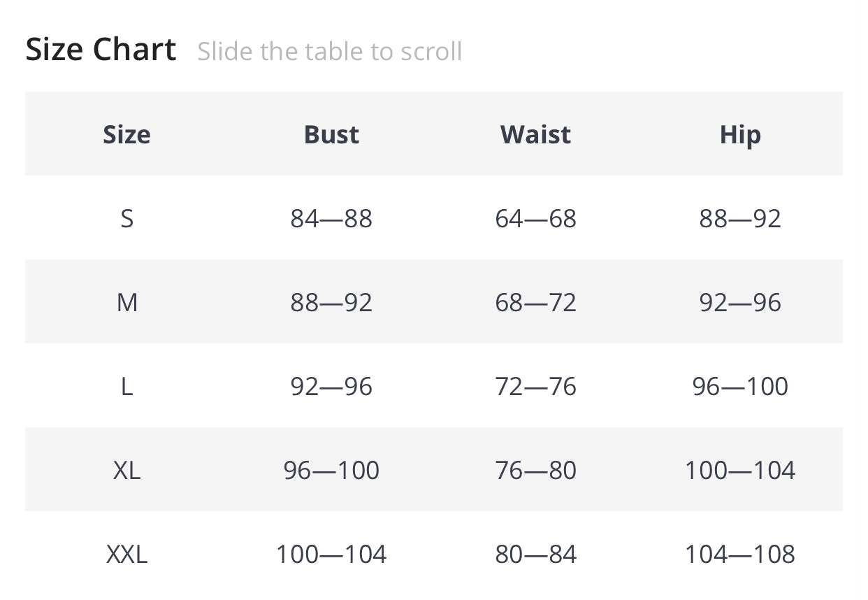The image size is (868, 600).
Task: Click the 'Slide the table to scroll' hint
Action: pyautogui.click(x=329, y=52)
